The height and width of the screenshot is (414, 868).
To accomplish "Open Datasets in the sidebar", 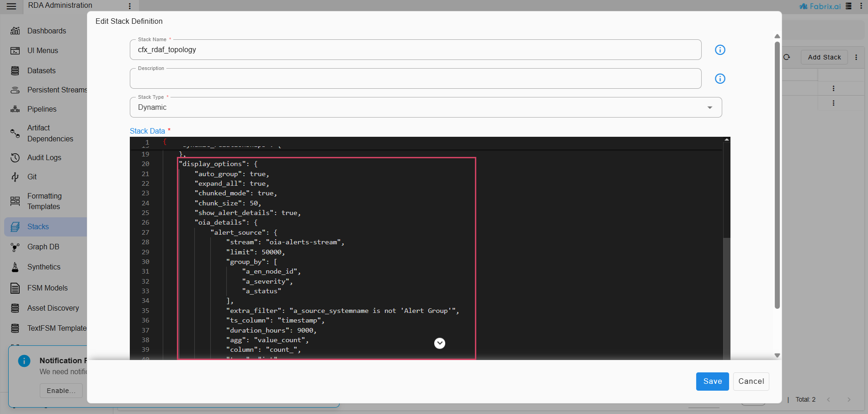I will pos(42,70).
